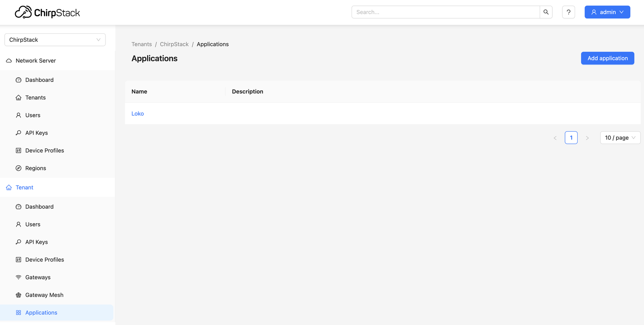Click Applications in the breadcrumb
Viewport: 644px width, 325px height.
[x=213, y=44]
